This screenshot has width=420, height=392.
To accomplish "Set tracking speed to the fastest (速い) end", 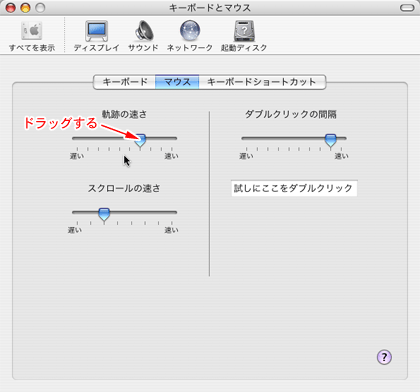I will [x=172, y=138].
